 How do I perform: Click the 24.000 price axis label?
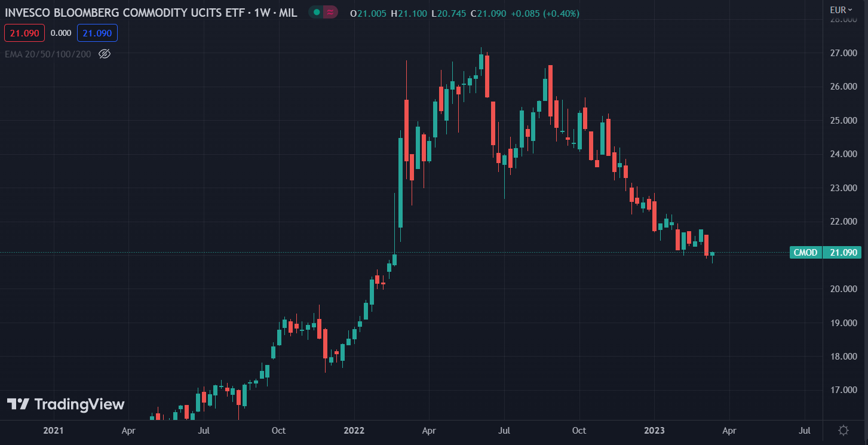844,154
